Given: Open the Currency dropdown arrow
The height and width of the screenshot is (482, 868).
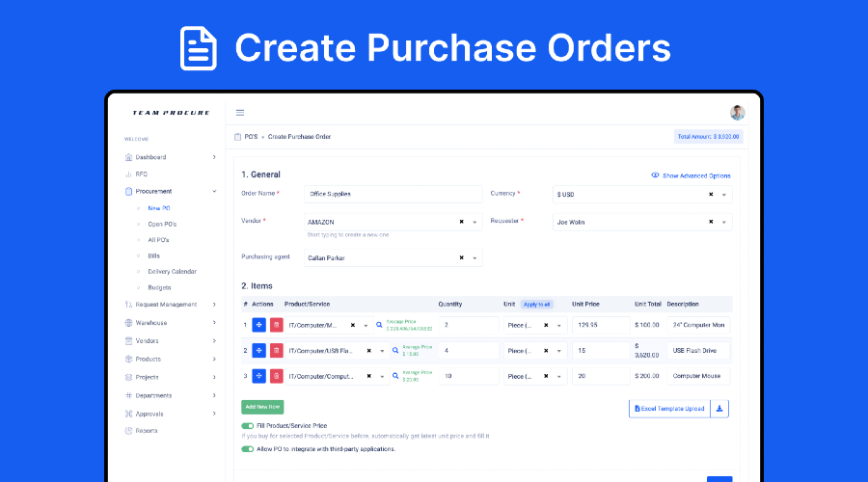Looking at the screenshot, I should tap(723, 195).
